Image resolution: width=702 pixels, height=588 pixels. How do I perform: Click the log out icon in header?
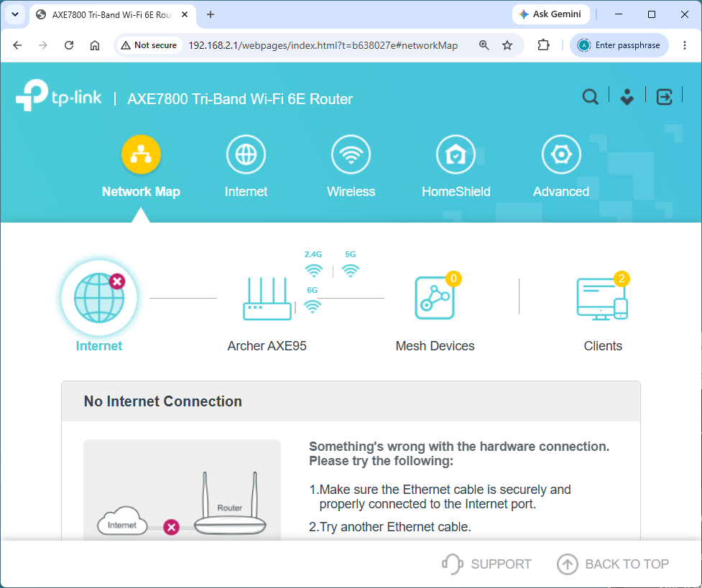coord(664,97)
